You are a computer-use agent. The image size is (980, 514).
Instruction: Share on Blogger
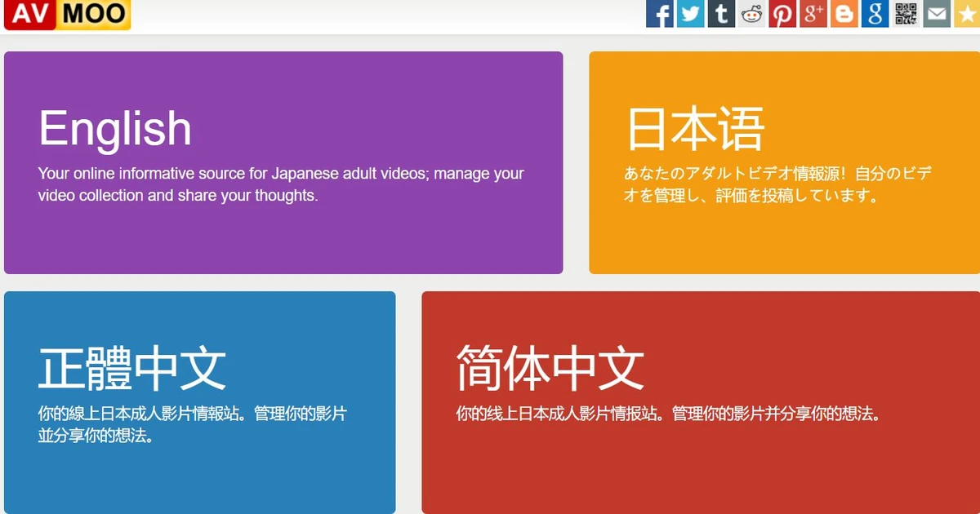tap(844, 13)
